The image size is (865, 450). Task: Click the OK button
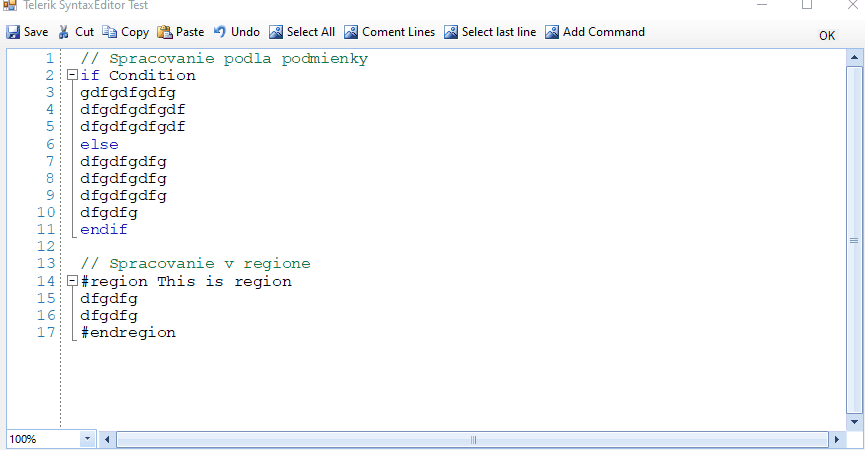point(827,36)
